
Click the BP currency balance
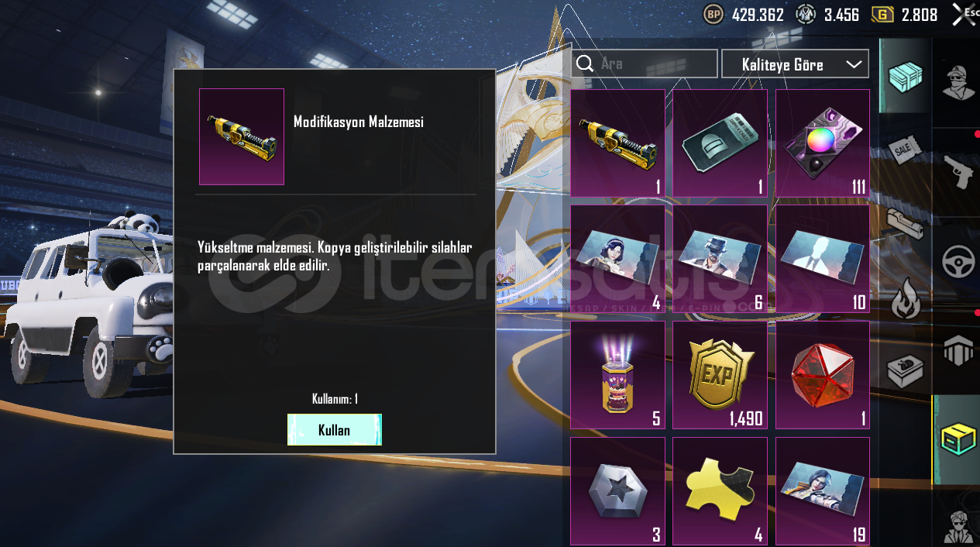[744, 15]
